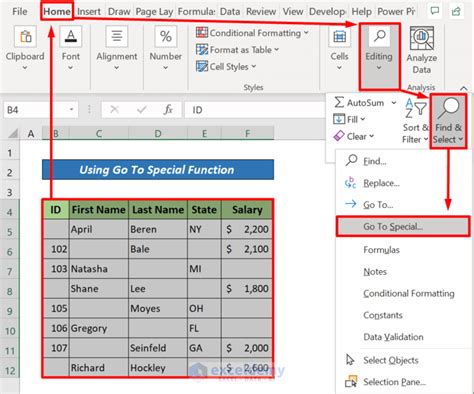The image size is (474, 394).
Task: Switch to the View tab
Action: point(293,11)
